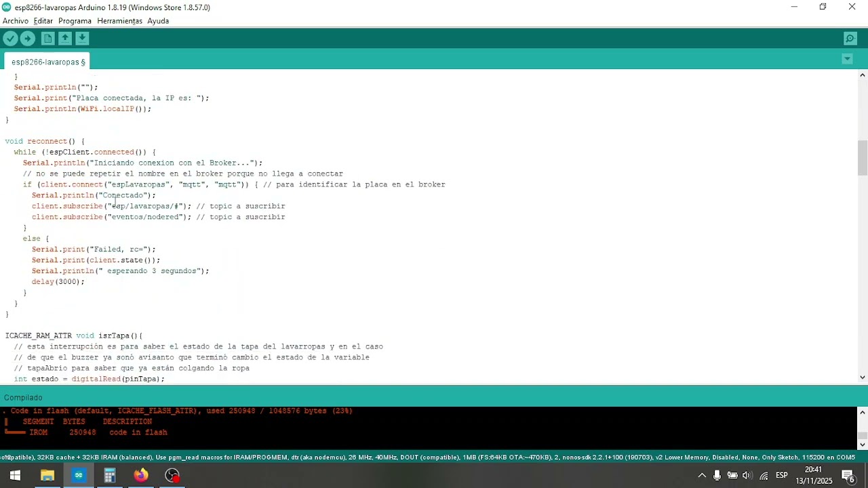Click the Verify sketch checkmark icon
Image resolution: width=868 pixels, height=488 pixels.
point(10,39)
